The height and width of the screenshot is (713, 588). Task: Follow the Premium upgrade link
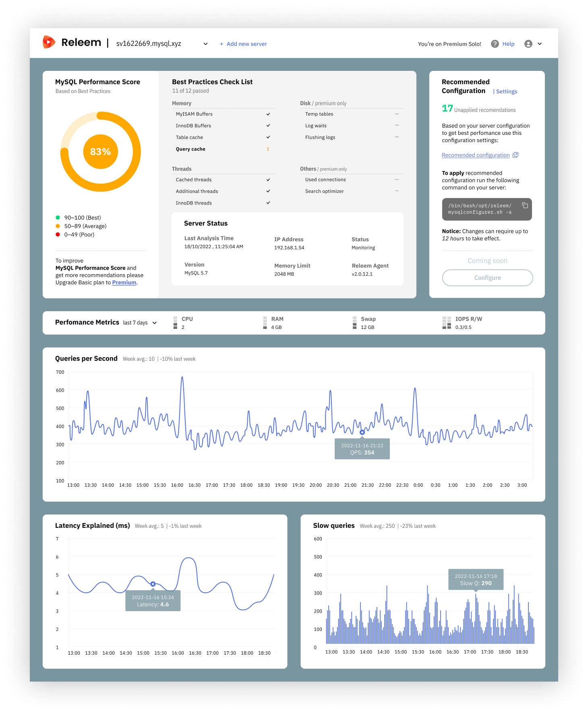pyautogui.click(x=124, y=283)
